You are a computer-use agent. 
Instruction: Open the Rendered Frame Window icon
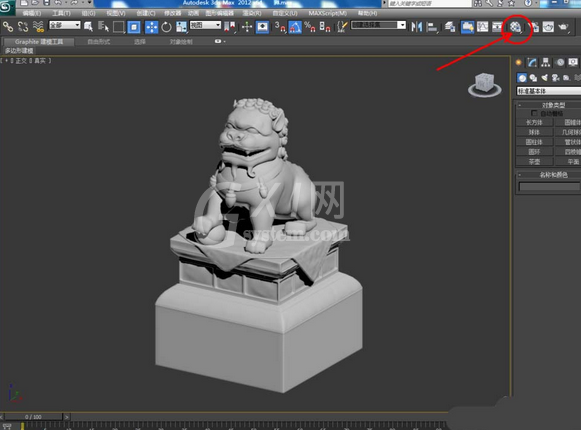548,27
